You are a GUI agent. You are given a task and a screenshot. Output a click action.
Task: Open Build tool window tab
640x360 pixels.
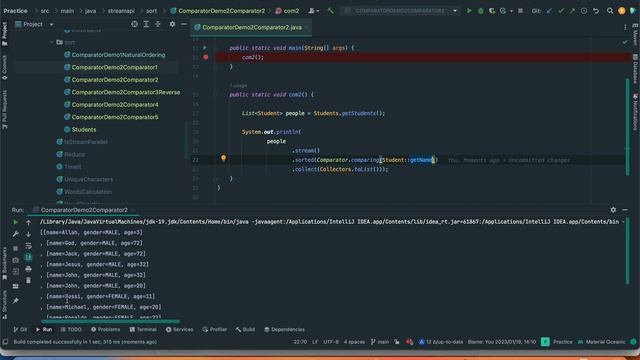click(245, 329)
